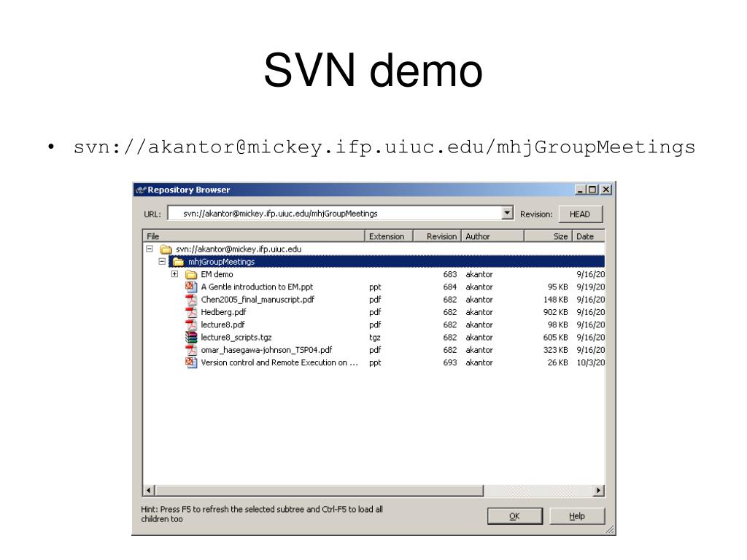Screen dimensions: 747x560
Task: Sort by the Author column header
Action: coord(492,236)
